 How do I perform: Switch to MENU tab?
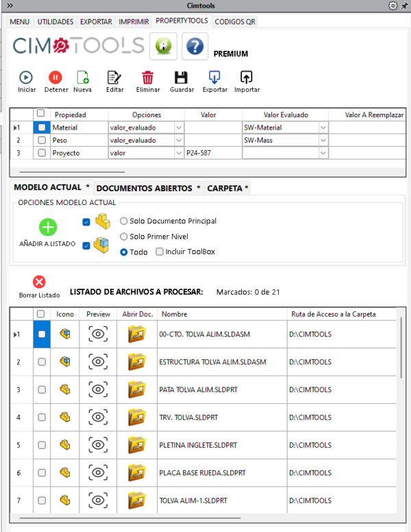click(20, 22)
